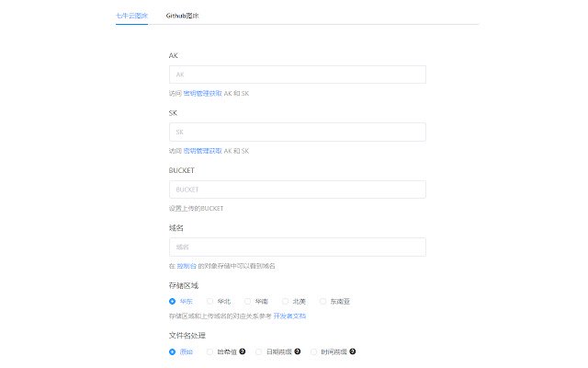Click the 存储区域 section label

184,285
